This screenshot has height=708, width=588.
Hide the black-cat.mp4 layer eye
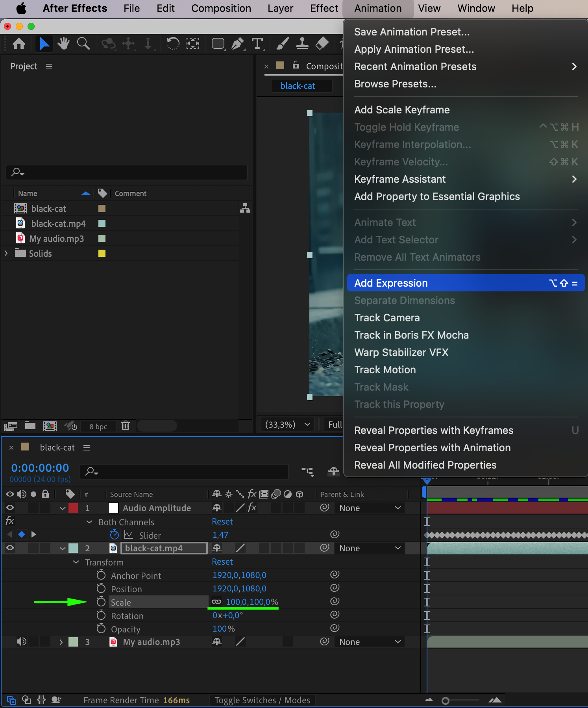10,548
